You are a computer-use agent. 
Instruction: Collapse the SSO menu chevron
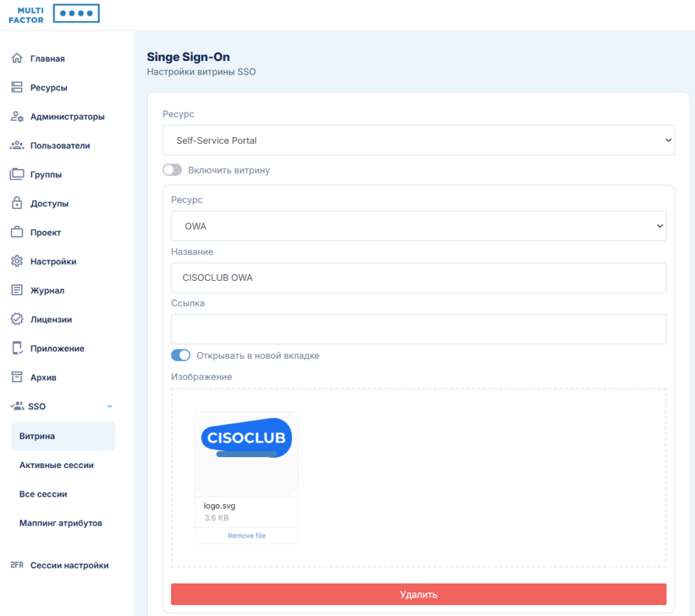pos(110,406)
